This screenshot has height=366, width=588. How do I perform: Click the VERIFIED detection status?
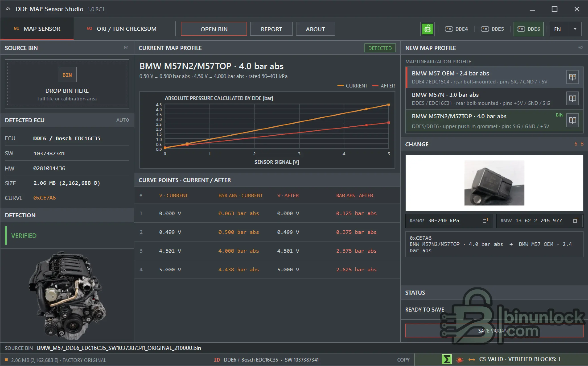[24, 235]
